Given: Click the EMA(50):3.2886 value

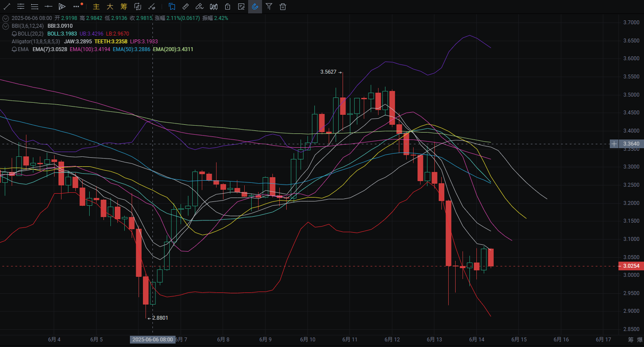Looking at the screenshot, I should click(x=132, y=49).
